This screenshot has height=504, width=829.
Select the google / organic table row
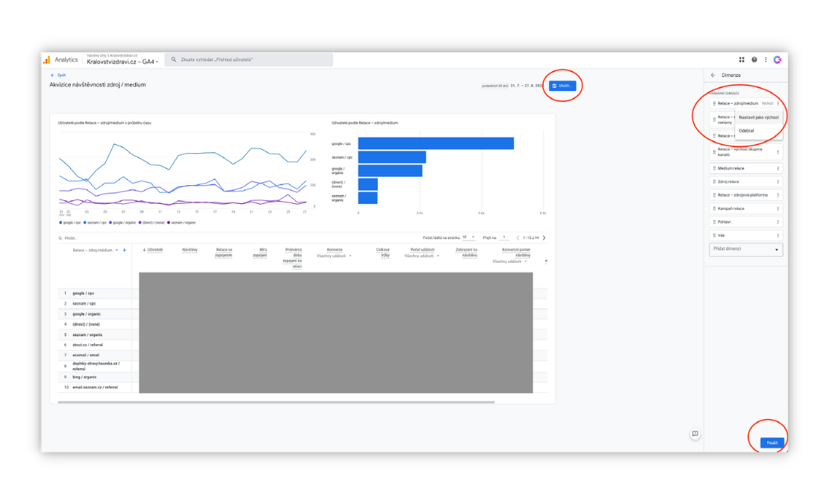[x=86, y=314]
